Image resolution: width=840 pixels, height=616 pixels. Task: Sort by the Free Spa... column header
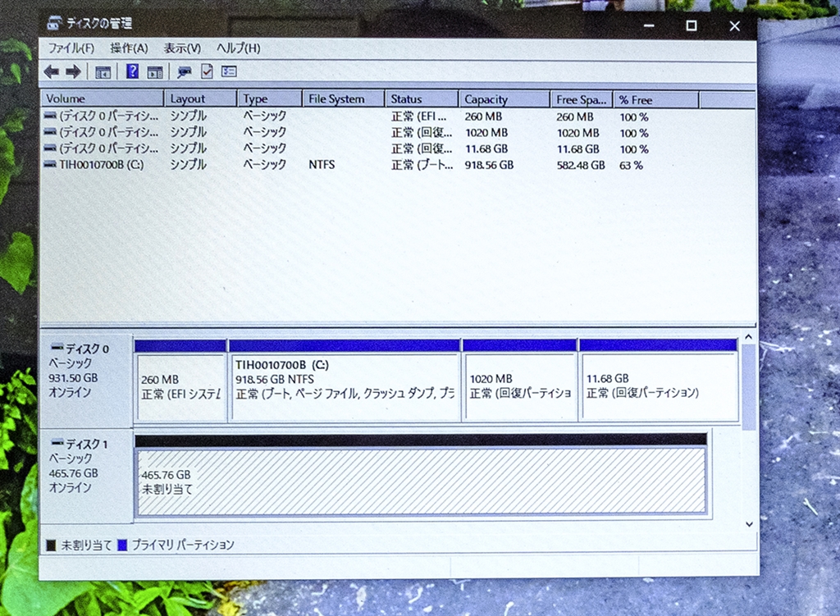(582, 99)
